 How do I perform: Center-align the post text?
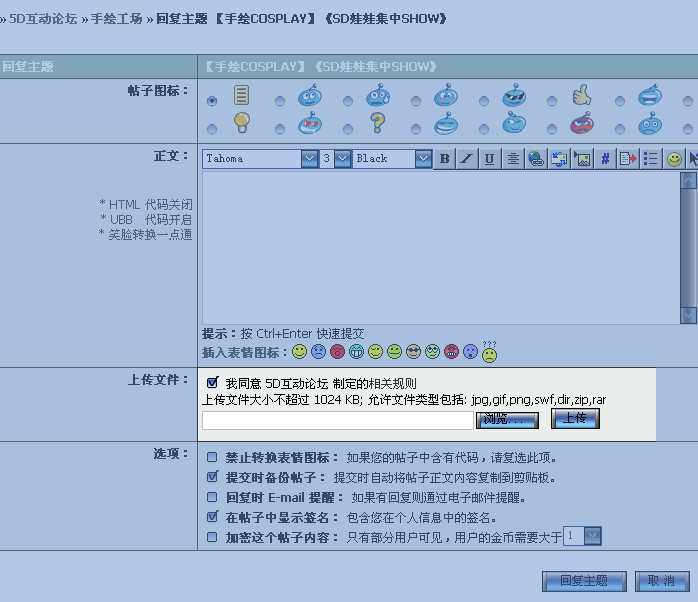512,159
